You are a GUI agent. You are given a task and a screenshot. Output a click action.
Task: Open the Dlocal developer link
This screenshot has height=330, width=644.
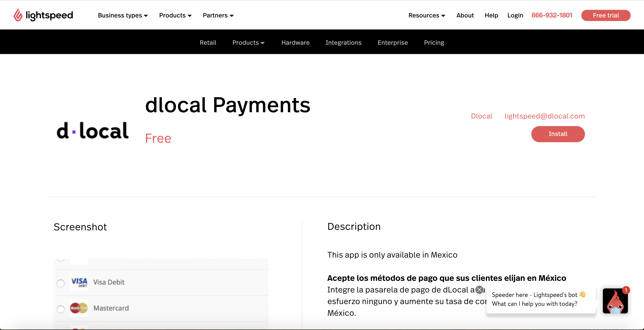pos(481,116)
